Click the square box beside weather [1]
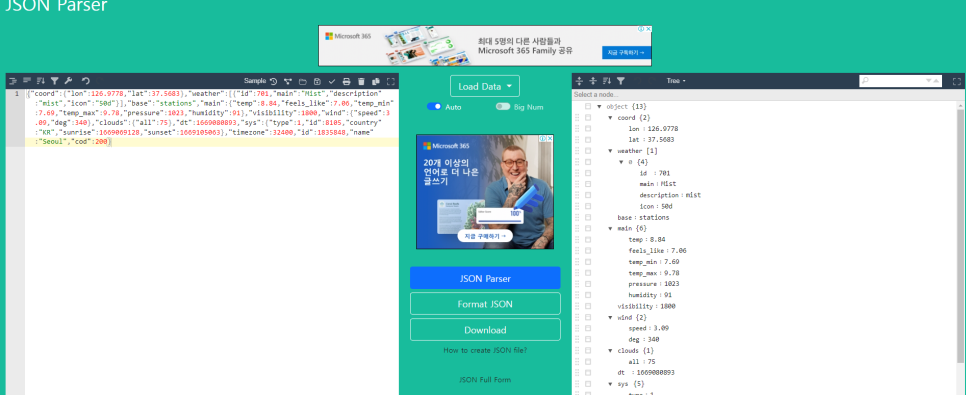 click(588, 151)
